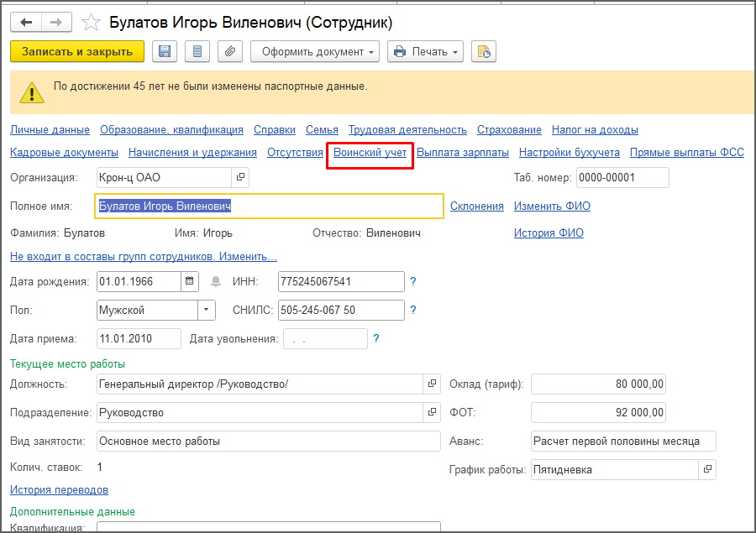Click the question mark next to ИНН
Screen dimensions: 756x533
[412, 281]
